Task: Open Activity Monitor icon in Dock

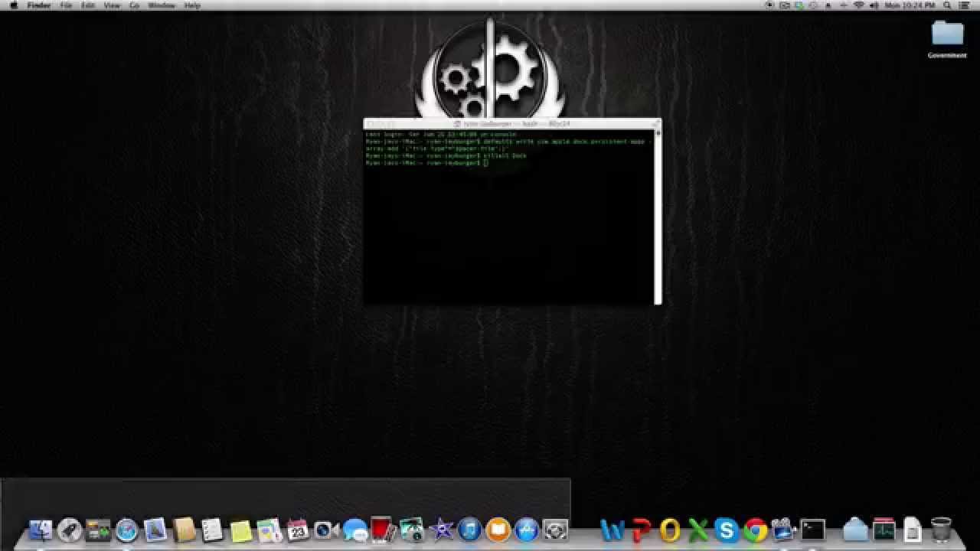Action: [884, 530]
